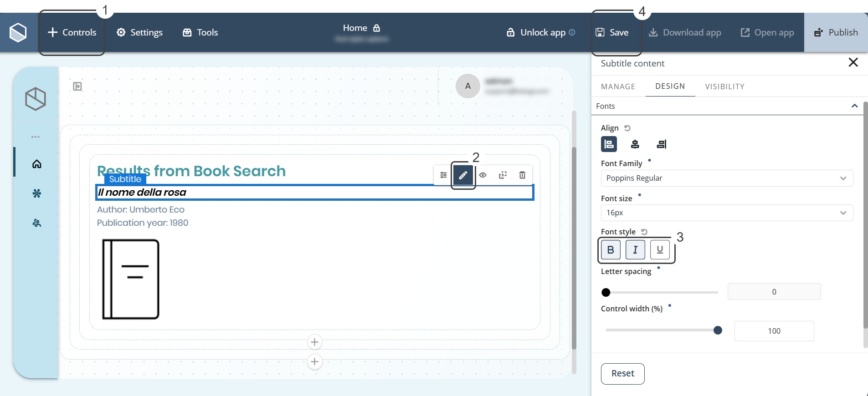Click the home icon in left sidebar
Viewport: 868px width, 396px height.
(37, 164)
